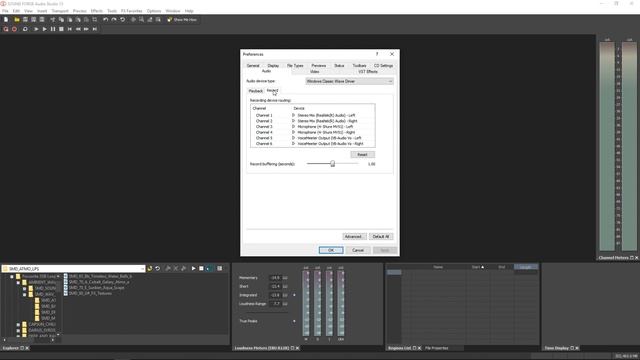Switch to the File Properties tab

click(x=437, y=348)
